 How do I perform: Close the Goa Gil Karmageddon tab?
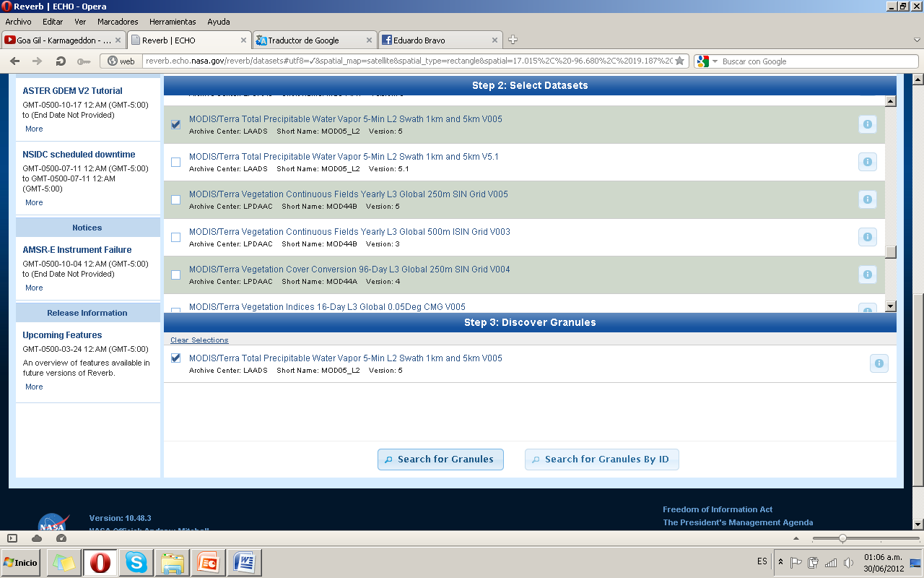pos(118,40)
